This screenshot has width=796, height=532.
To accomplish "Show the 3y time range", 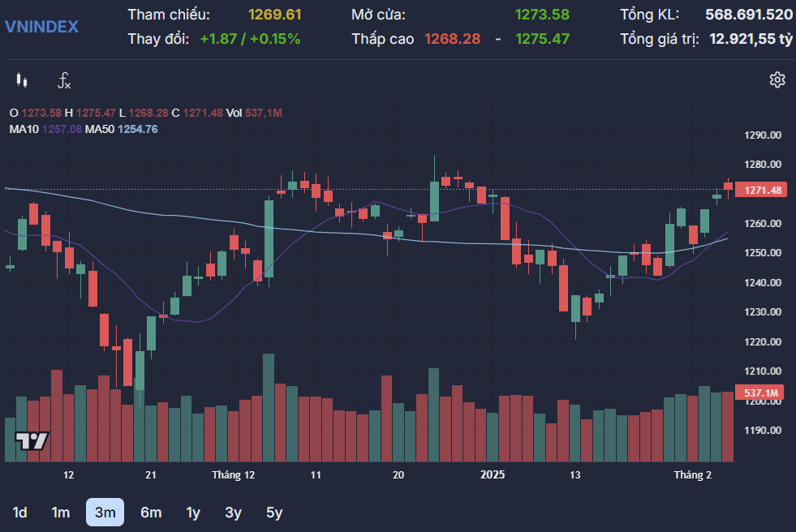I will 234,513.
